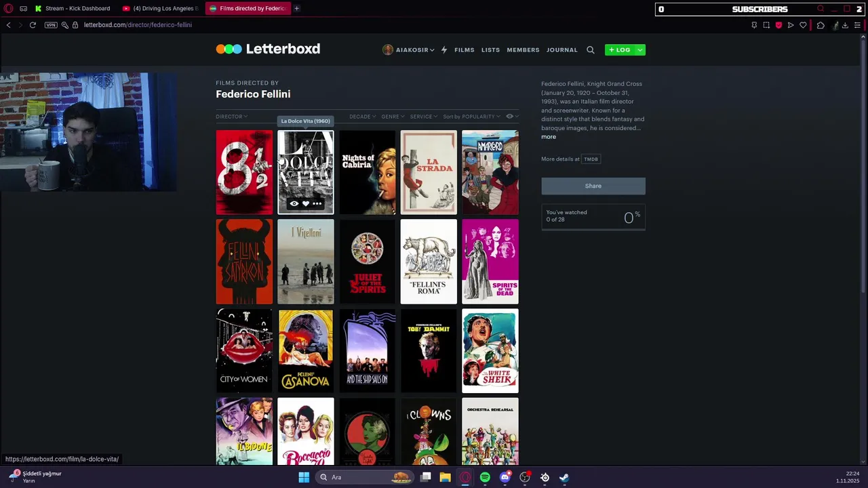Click the Share button

point(593,186)
